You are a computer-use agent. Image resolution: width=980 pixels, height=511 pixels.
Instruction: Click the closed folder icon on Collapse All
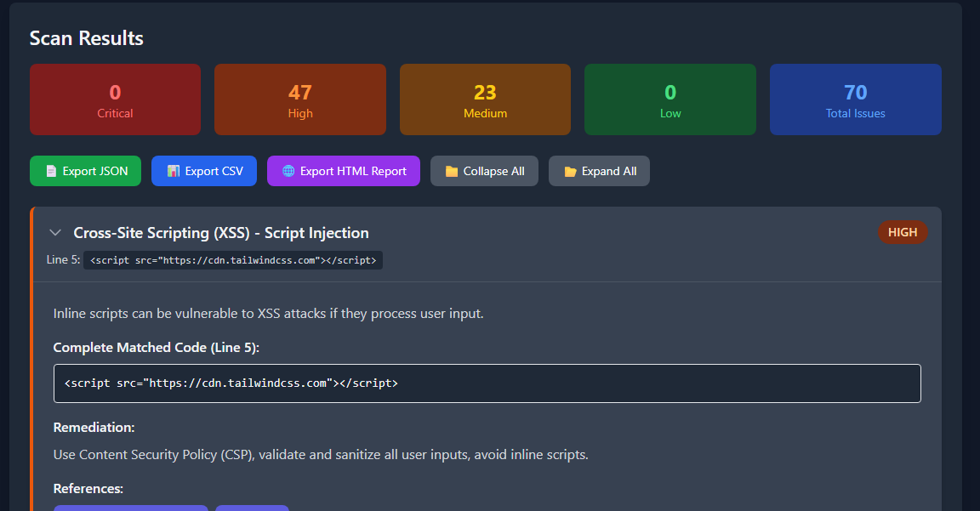tap(452, 171)
